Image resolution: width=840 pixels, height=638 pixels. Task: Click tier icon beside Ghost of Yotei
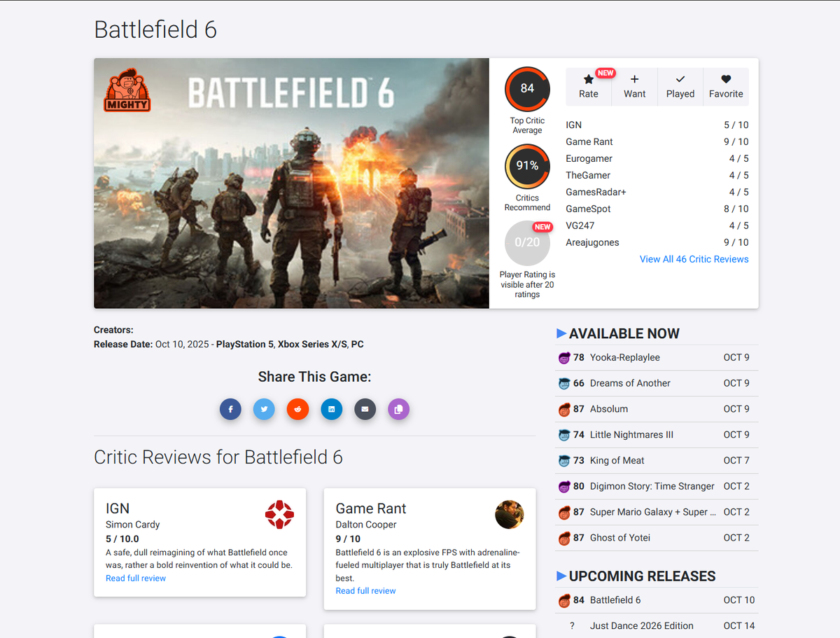(x=564, y=538)
